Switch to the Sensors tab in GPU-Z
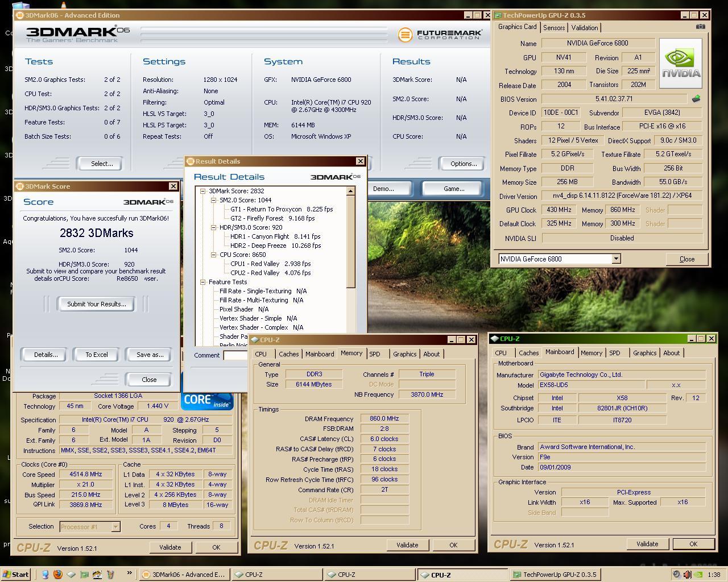The height and width of the screenshot is (582, 728). pyautogui.click(x=554, y=28)
